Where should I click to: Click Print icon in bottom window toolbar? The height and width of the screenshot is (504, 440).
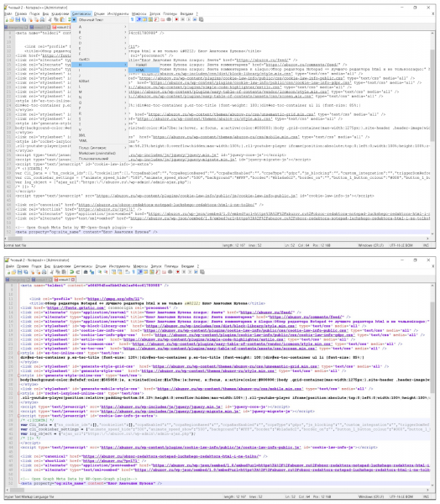point(44,272)
